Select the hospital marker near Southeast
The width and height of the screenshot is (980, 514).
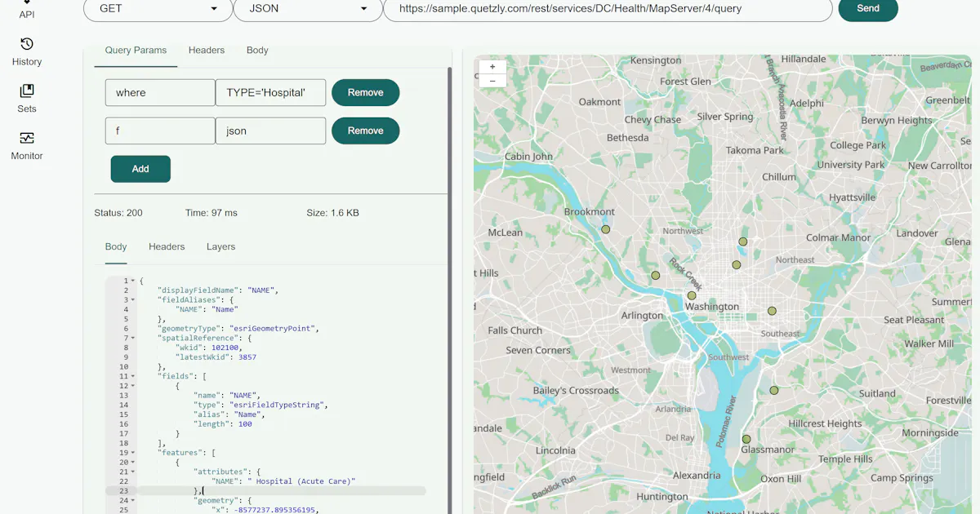click(x=772, y=311)
